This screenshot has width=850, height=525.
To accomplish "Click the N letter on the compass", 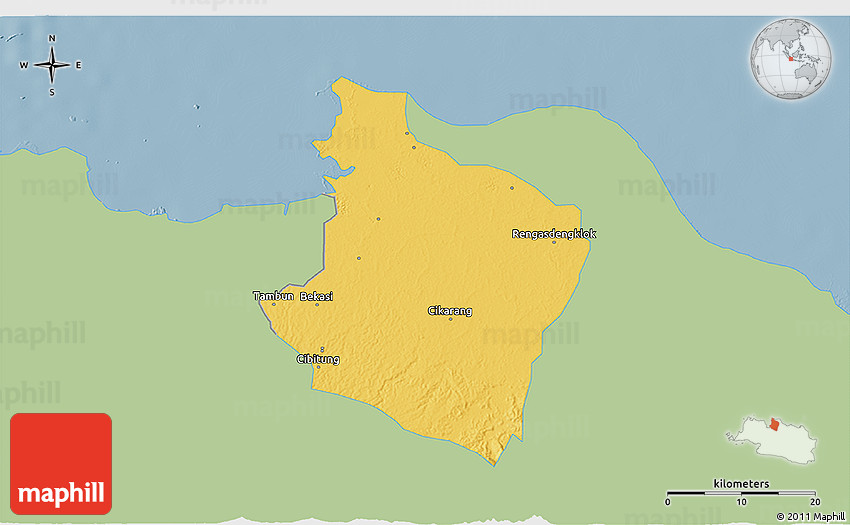I will tap(52, 39).
